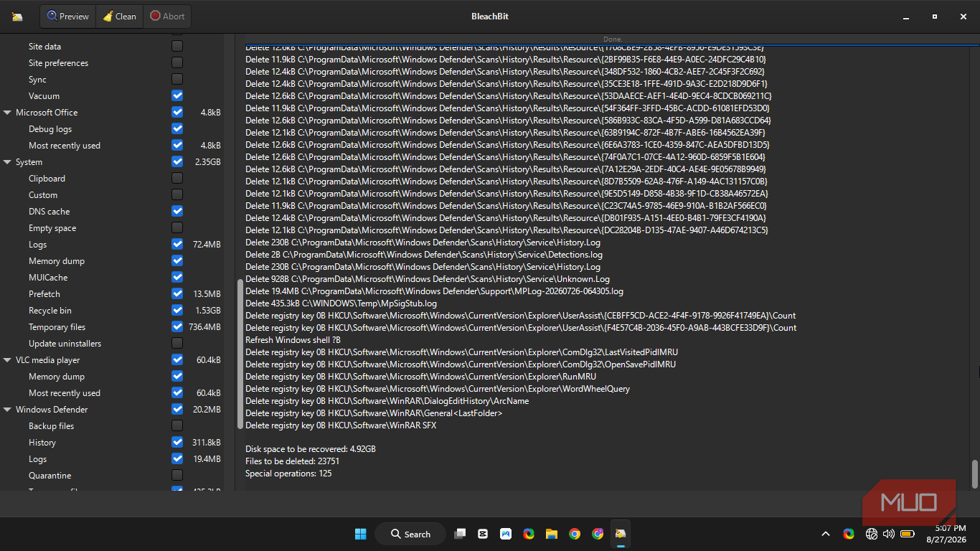Select the Temporary files tree row
Viewport: 980px width, 551px height.
(111, 327)
